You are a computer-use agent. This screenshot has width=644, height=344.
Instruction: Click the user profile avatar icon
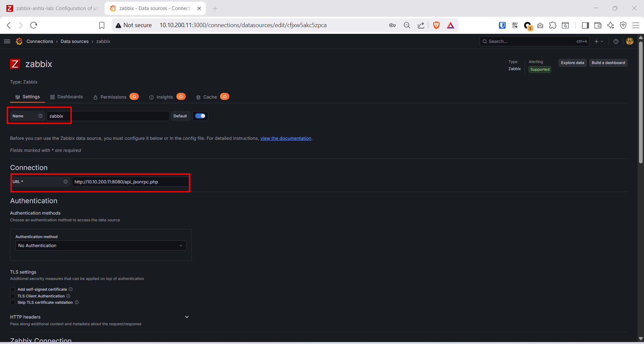tap(630, 41)
